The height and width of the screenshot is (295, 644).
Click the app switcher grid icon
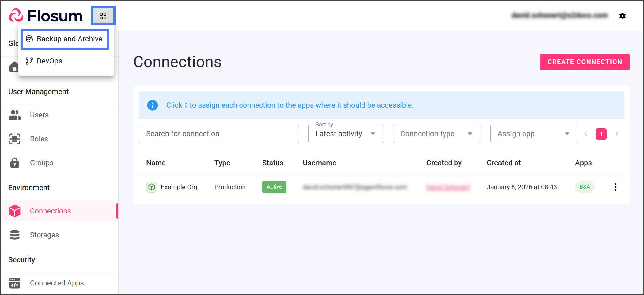[x=103, y=16]
